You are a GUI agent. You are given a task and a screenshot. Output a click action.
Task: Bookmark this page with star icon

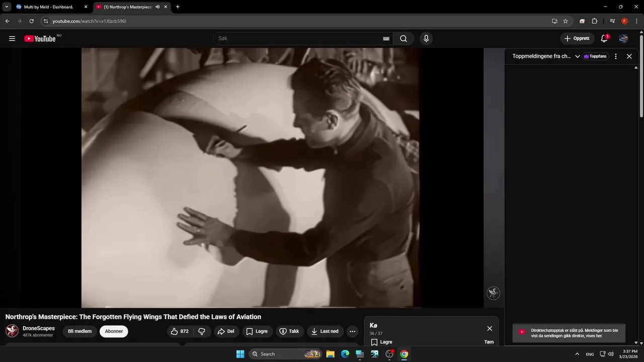566,21
